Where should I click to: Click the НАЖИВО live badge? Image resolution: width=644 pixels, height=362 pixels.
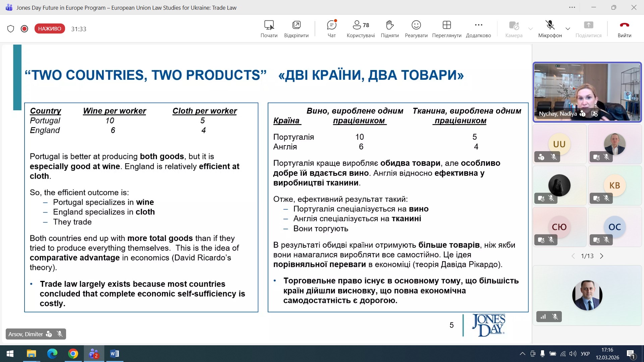(x=50, y=29)
